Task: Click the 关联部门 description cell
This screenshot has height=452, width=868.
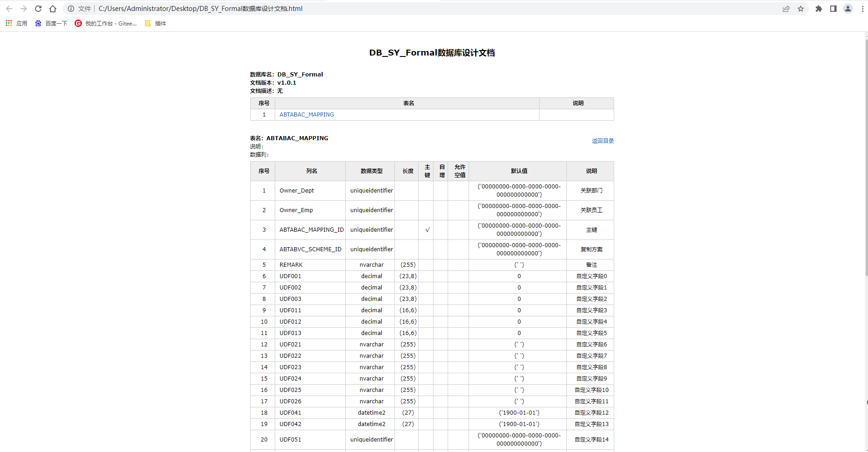Action: pos(590,191)
